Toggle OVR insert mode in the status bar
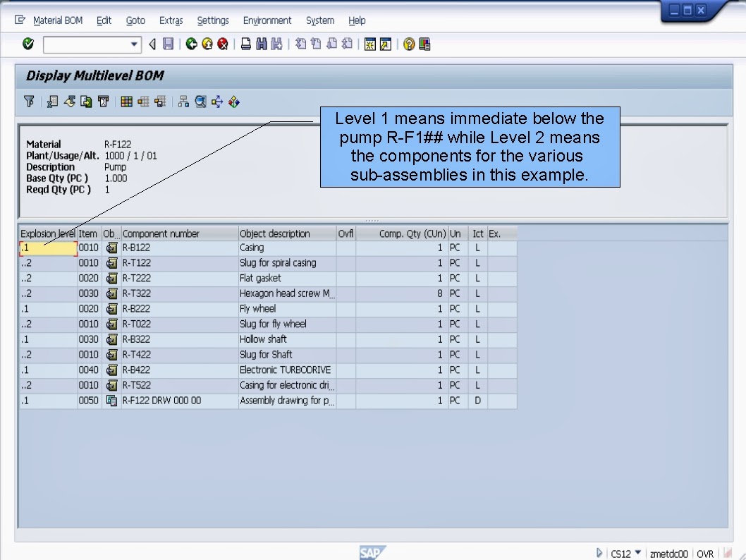Viewport: 746px width, 560px height. (x=705, y=554)
